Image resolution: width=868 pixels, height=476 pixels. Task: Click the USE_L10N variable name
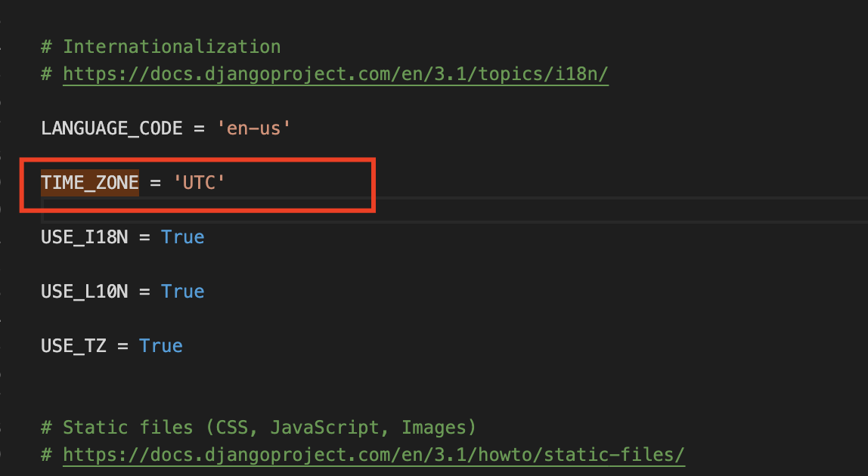coord(84,292)
